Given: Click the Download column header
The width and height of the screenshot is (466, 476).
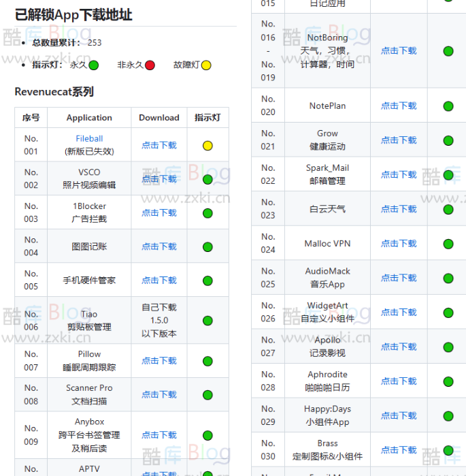Looking at the screenshot, I should point(159,118).
